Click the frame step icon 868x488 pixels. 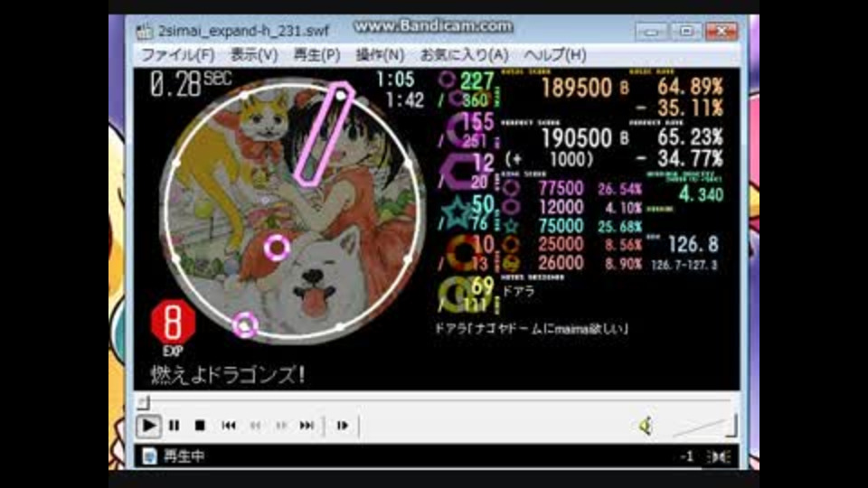point(342,426)
